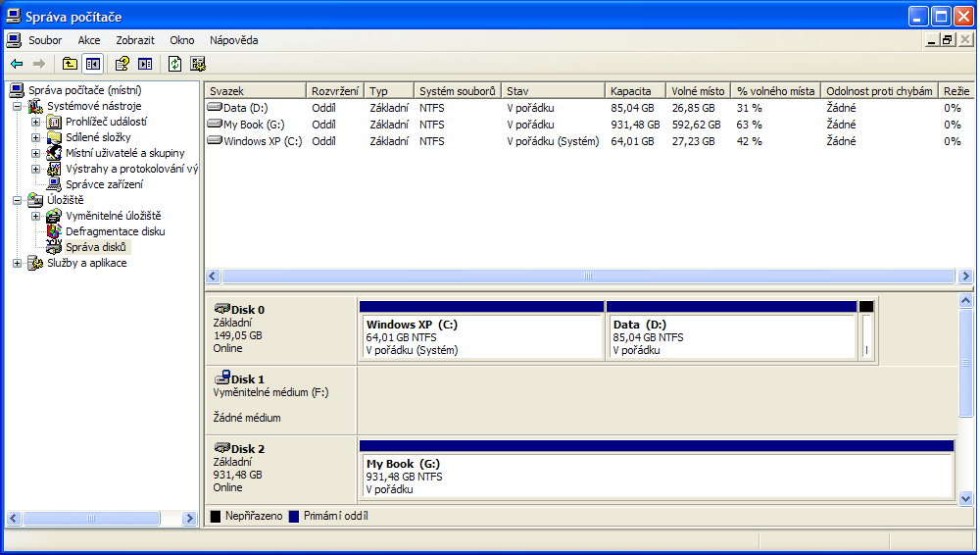Expand the Vyměnitelné úložiště node

tap(35, 216)
